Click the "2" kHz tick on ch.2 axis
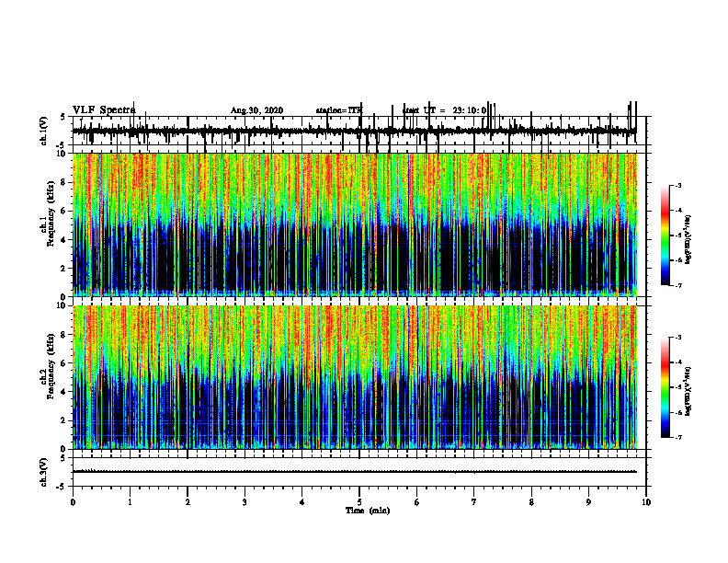Viewport: 728px width, 563px height. pyautogui.click(x=63, y=420)
